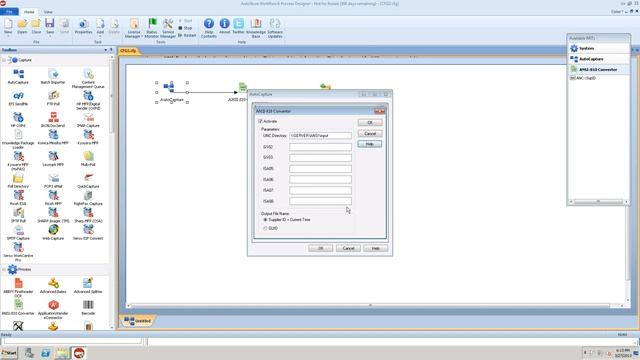Choose the Multi-Poll component
Screen dimensions: 640x360
coord(88,158)
